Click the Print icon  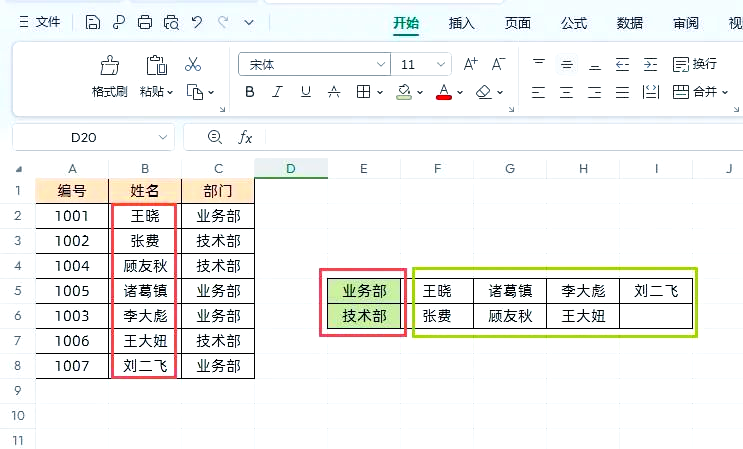(145, 22)
